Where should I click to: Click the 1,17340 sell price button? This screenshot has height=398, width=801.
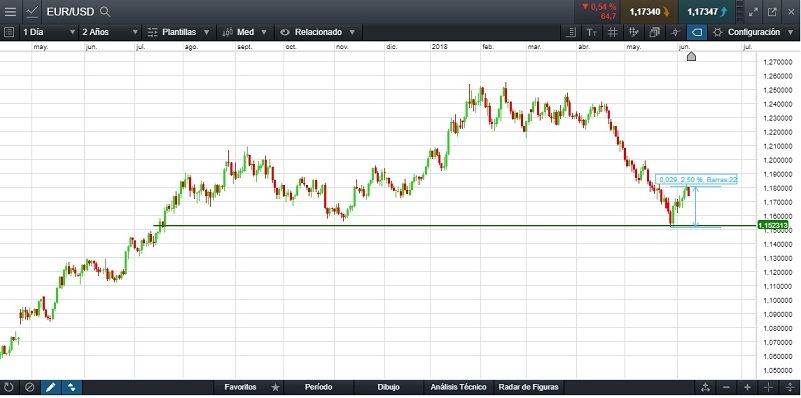[x=649, y=12]
